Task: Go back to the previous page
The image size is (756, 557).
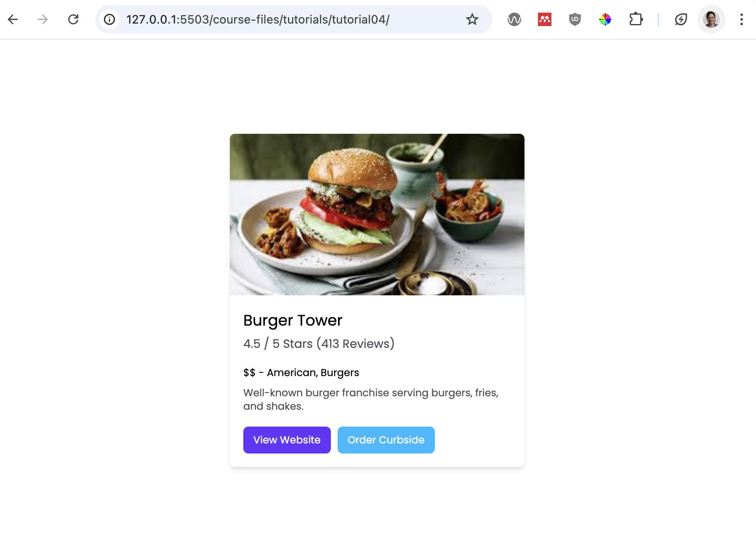Action: (x=13, y=19)
